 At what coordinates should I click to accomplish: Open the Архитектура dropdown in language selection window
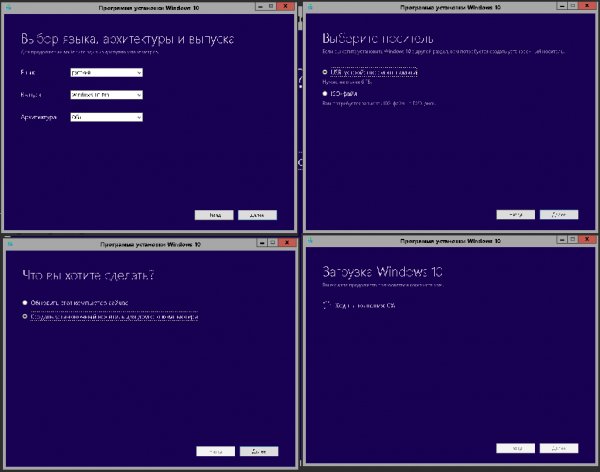coord(106,117)
